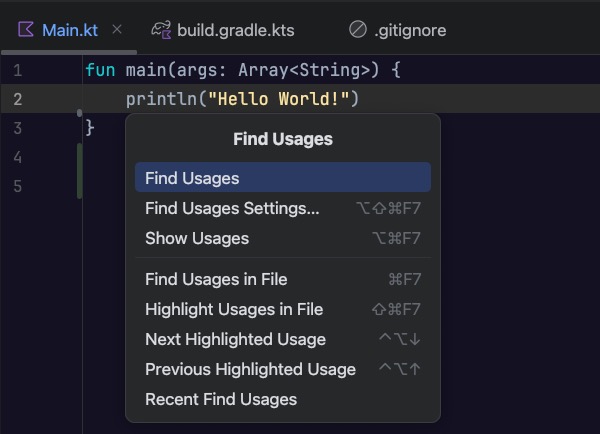Image resolution: width=600 pixels, height=434 pixels.
Task: Click line number 2 in the gutter
Action: coord(18,99)
